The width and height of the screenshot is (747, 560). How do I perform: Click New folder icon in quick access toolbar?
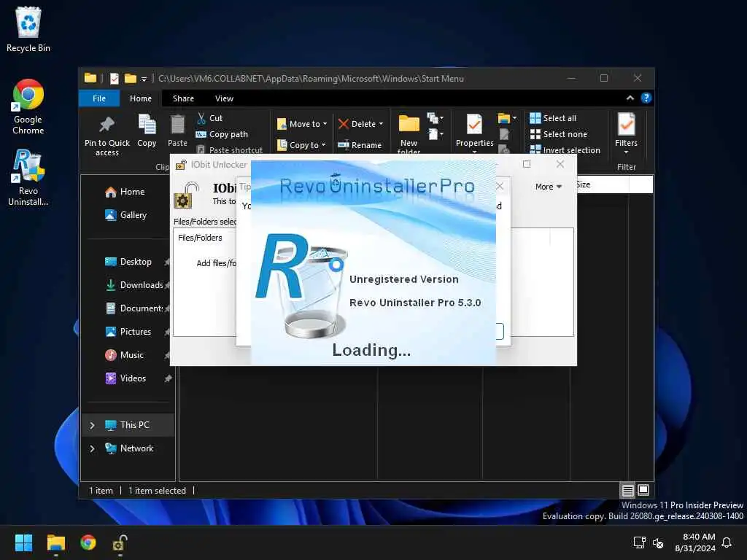[x=130, y=79]
